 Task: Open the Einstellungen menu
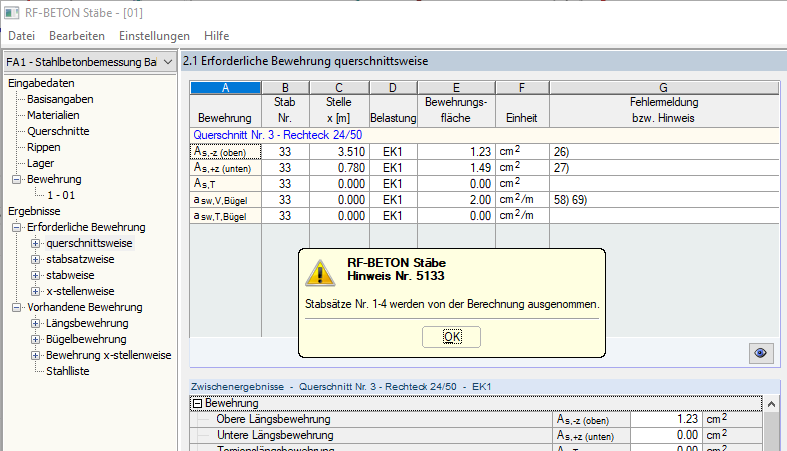coord(154,36)
